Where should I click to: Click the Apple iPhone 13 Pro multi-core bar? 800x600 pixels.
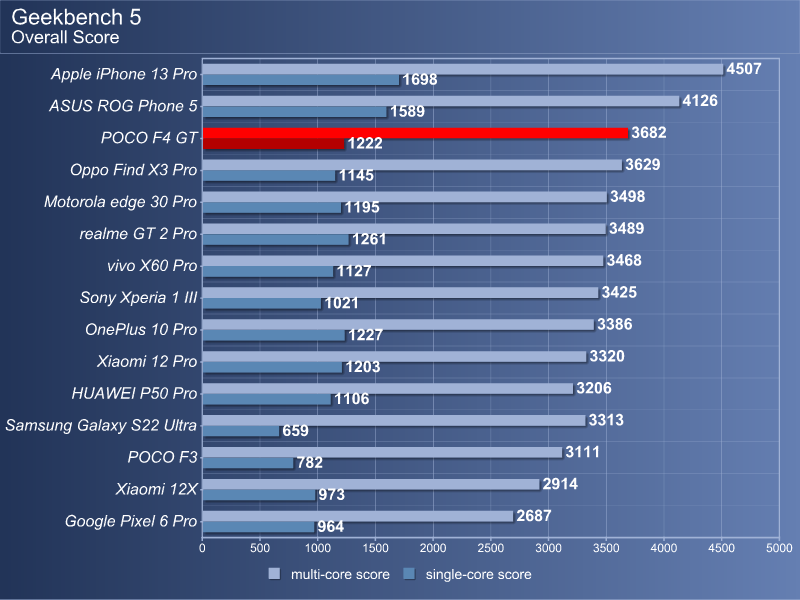tap(463, 69)
